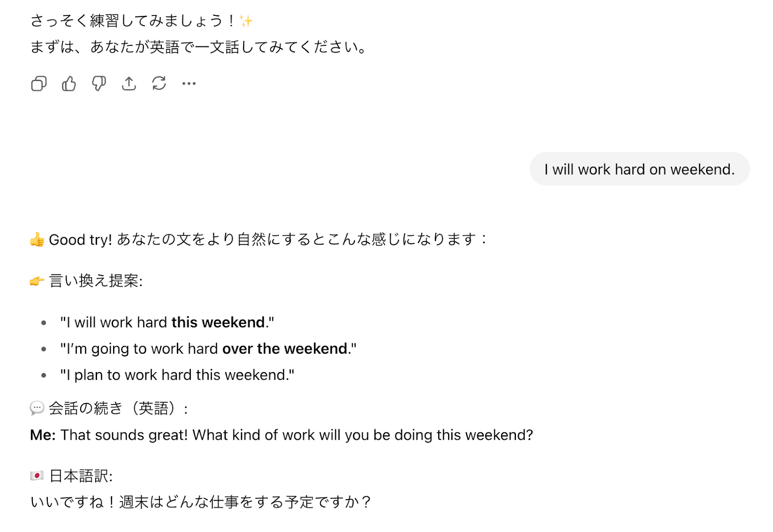
Task: Click the thumbs-up emoji beside "Good try!"
Action: [x=37, y=240]
